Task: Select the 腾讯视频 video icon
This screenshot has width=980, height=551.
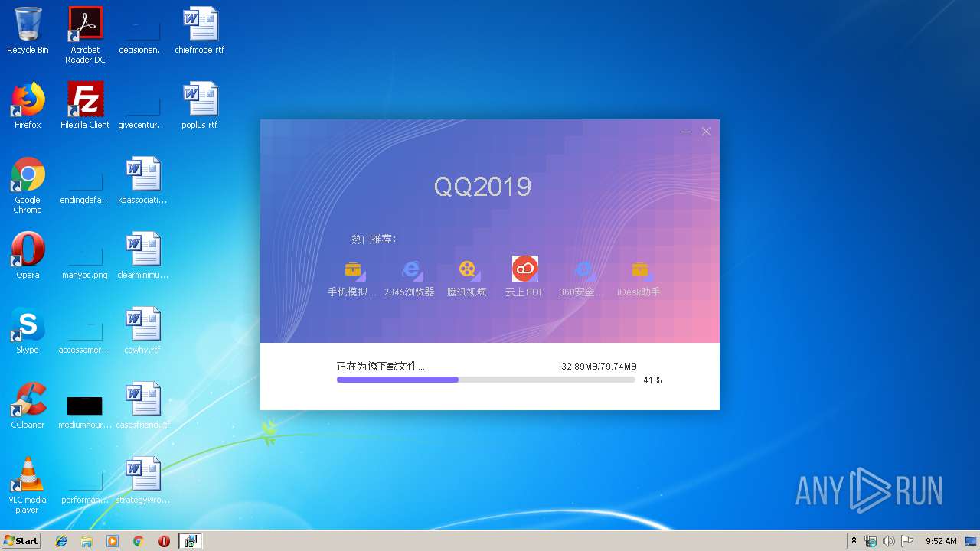Action: point(467,269)
